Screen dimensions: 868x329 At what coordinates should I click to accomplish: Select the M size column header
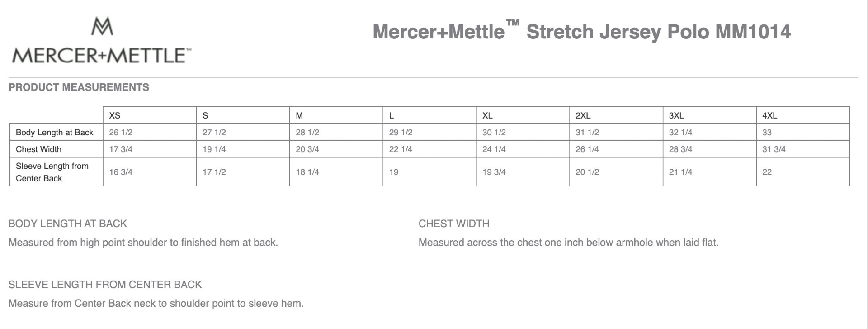tap(299, 115)
